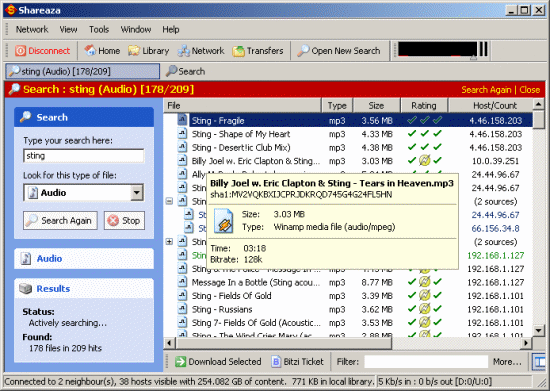Select Sting 7- Fields Of Gold (Acoustic... row

tap(348, 323)
